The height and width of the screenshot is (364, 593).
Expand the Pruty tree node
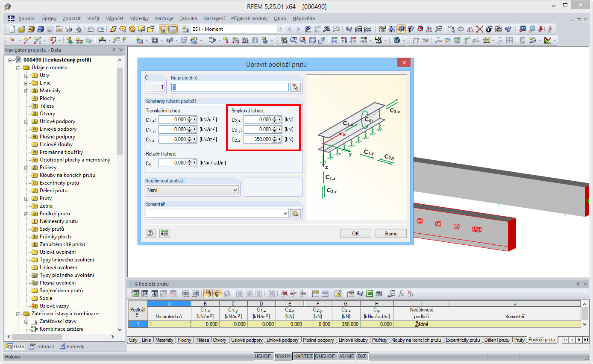pos(26,198)
